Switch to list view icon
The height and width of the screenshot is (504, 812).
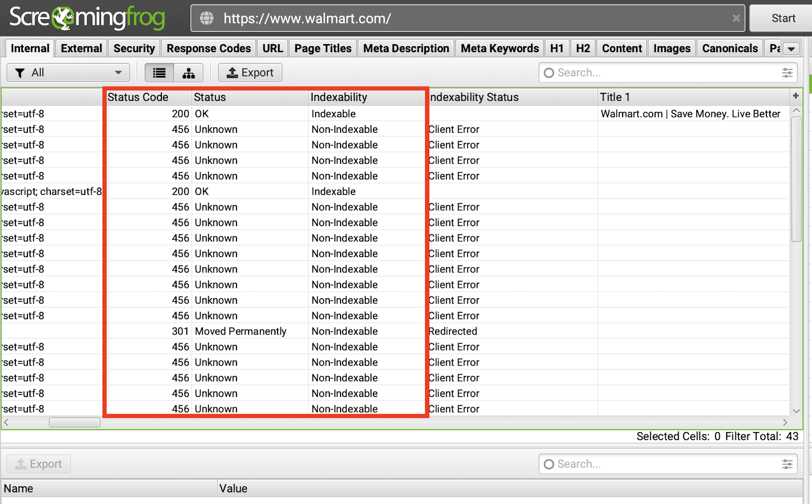159,73
